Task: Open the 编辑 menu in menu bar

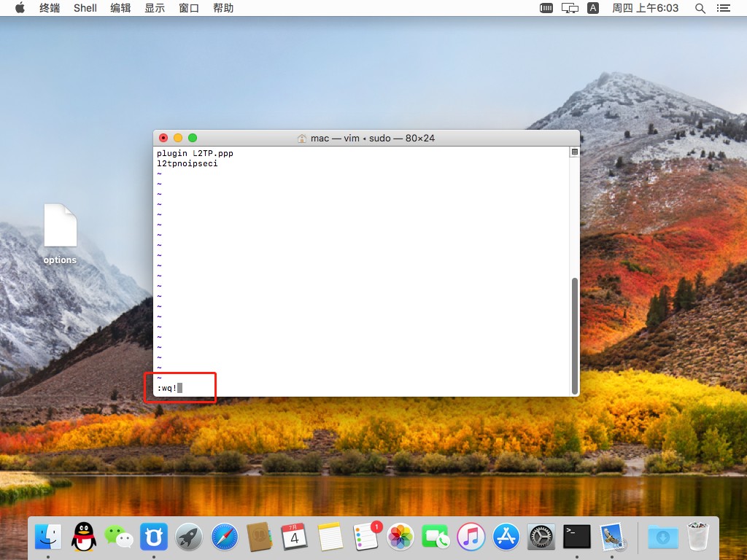Action: click(x=120, y=8)
